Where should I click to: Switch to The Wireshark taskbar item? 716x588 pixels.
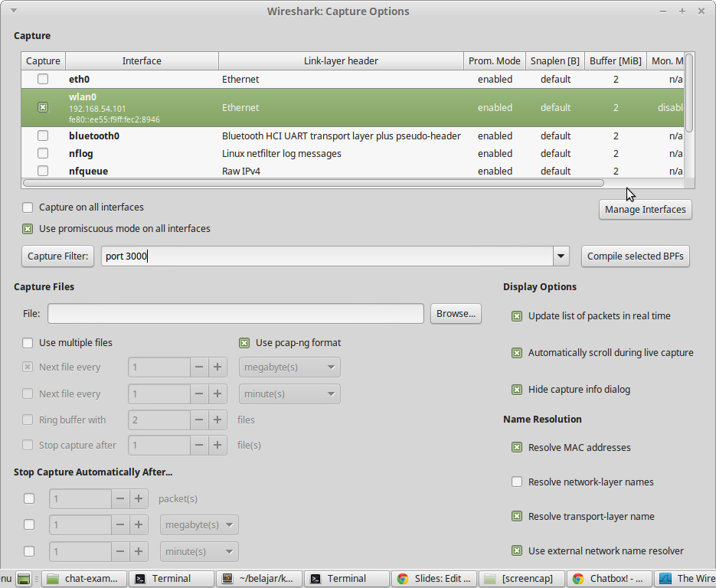tap(685, 579)
